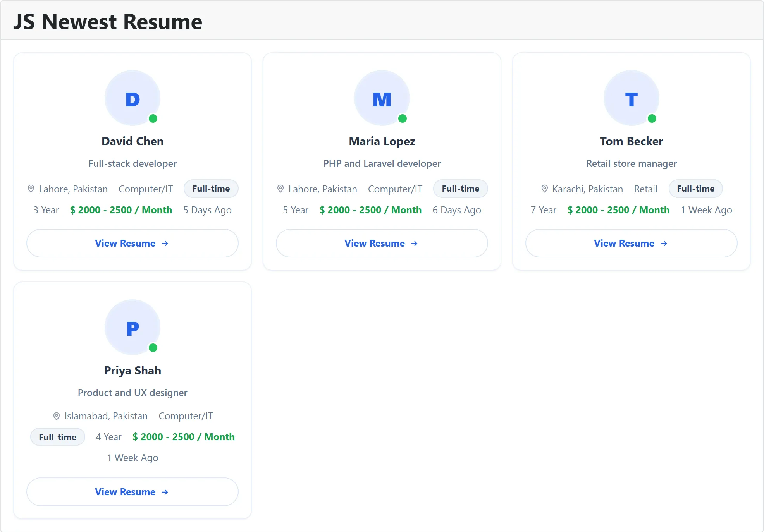
Task: Click the '7 Year' experience text
Action: (544, 210)
